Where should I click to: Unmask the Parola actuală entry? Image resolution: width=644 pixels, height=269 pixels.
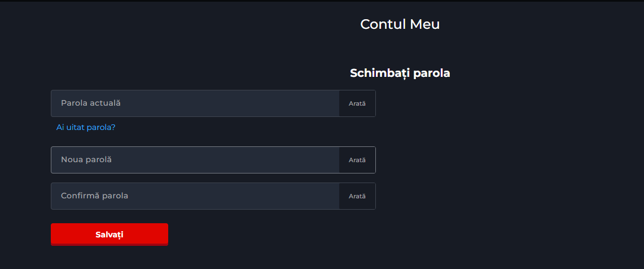point(357,103)
